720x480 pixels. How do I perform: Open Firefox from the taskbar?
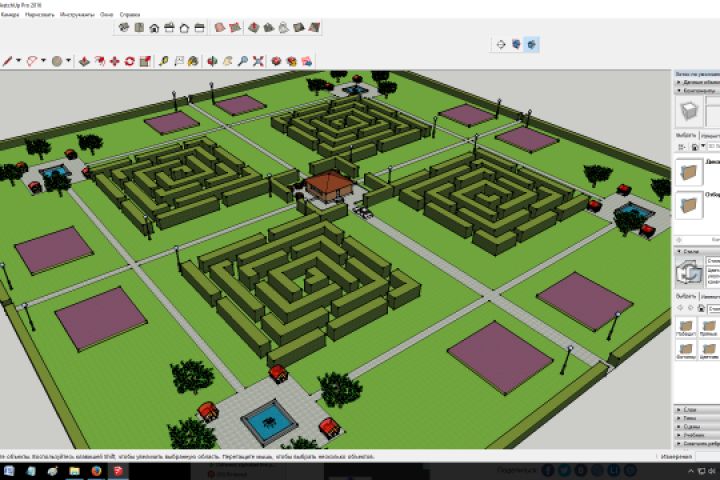point(96,471)
